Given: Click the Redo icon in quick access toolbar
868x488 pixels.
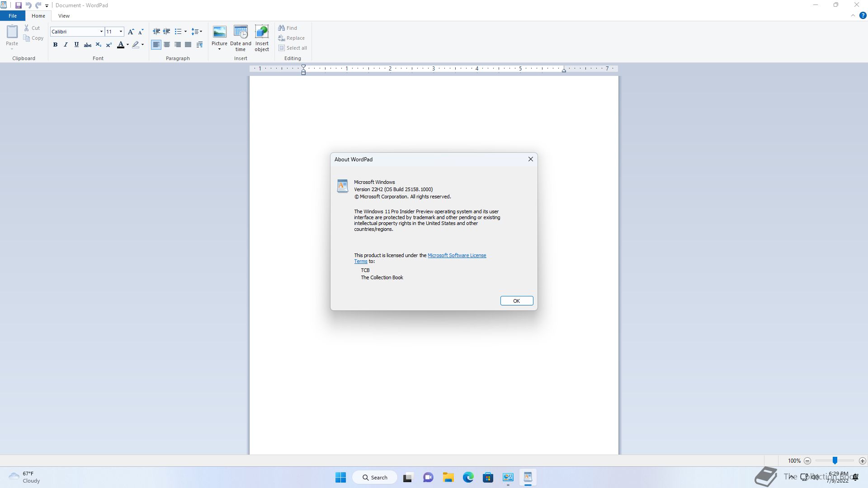Looking at the screenshot, I should [x=38, y=5].
